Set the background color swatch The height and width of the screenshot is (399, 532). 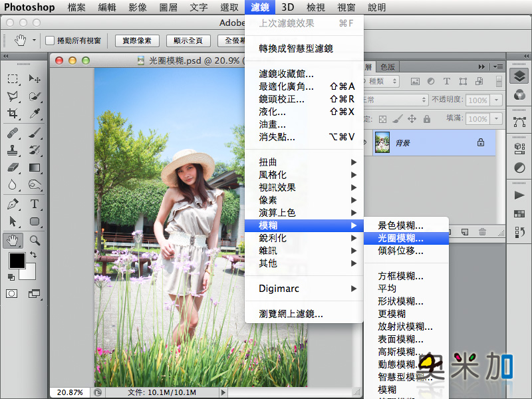[x=30, y=273]
